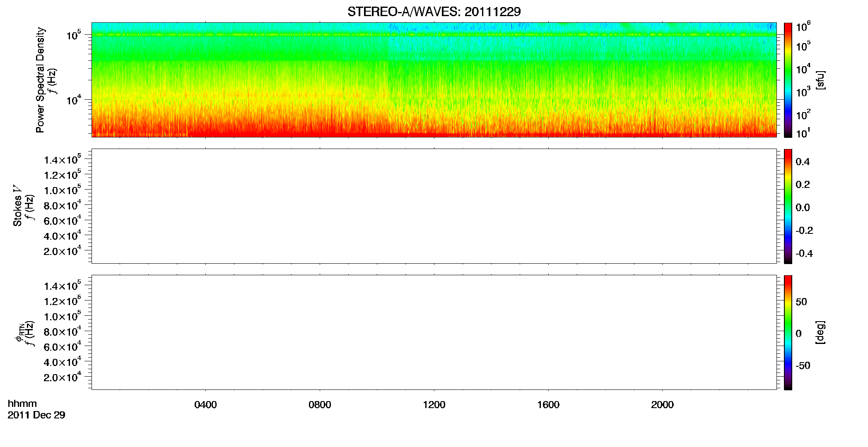This screenshot has width=868, height=447.
Task: Click the empty phi RTN plot panel
Action: (x=434, y=332)
